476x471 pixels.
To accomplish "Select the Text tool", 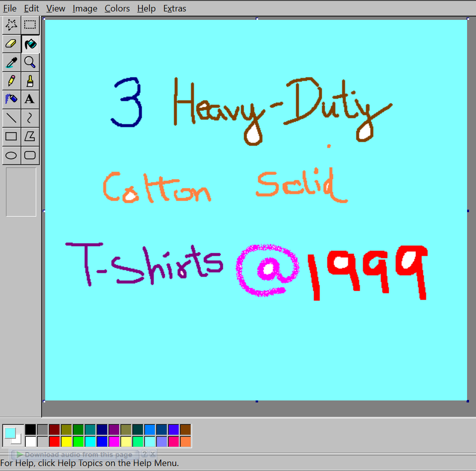I will (x=30, y=99).
